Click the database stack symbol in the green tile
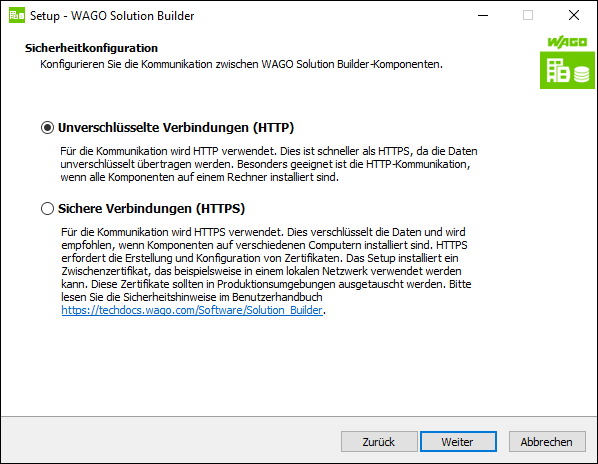598x464 pixels. click(x=582, y=74)
